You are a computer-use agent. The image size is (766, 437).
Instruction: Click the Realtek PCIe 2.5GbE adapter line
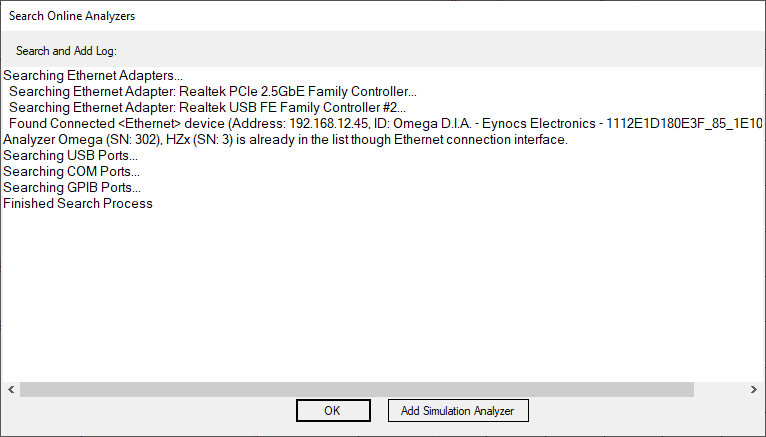(x=213, y=91)
